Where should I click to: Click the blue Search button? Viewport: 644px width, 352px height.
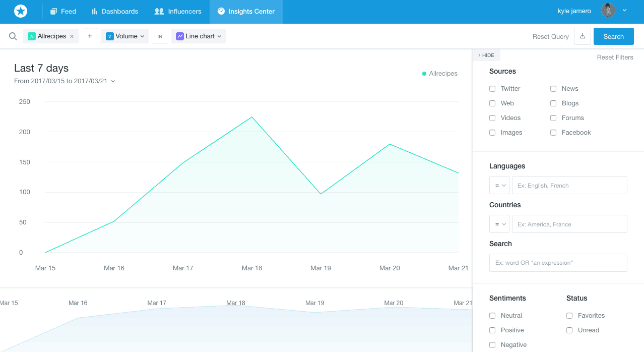click(x=614, y=36)
